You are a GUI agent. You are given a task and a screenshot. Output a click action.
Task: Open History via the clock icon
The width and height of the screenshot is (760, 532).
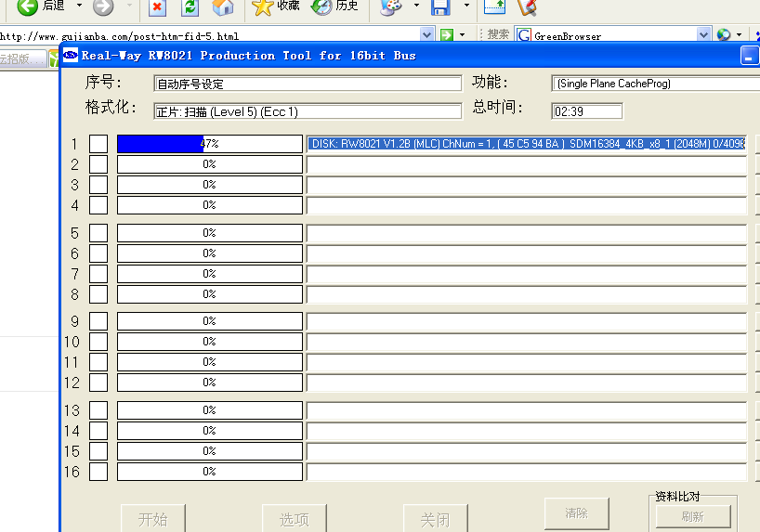pyautogui.click(x=321, y=7)
